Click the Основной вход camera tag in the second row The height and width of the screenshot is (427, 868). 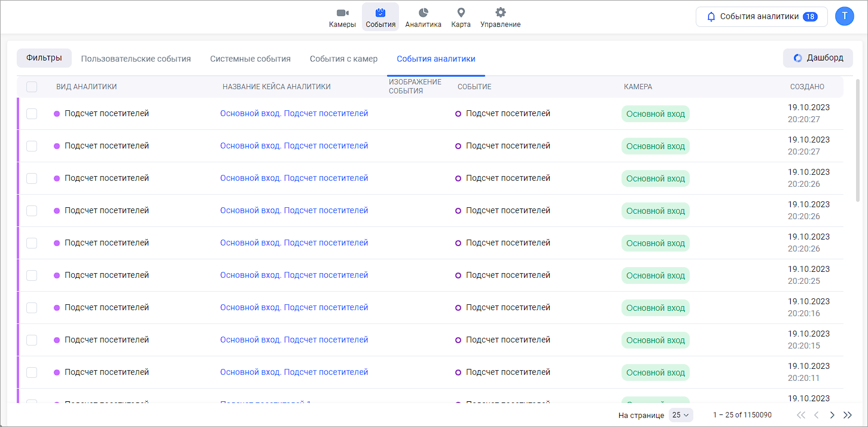click(x=655, y=146)
